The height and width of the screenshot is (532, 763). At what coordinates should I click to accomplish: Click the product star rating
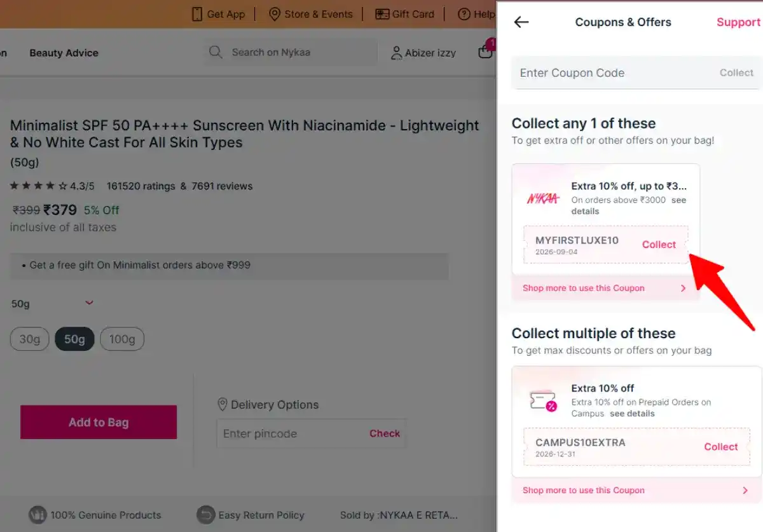click(39, 186)
